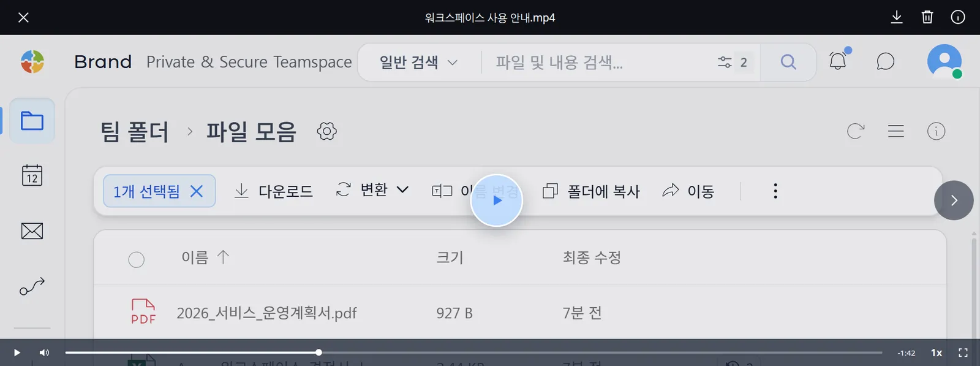This screenshot has width=980, height=366.
Task: Toggle the select-all circle checkbox
Action: click(x=137, y=260)
